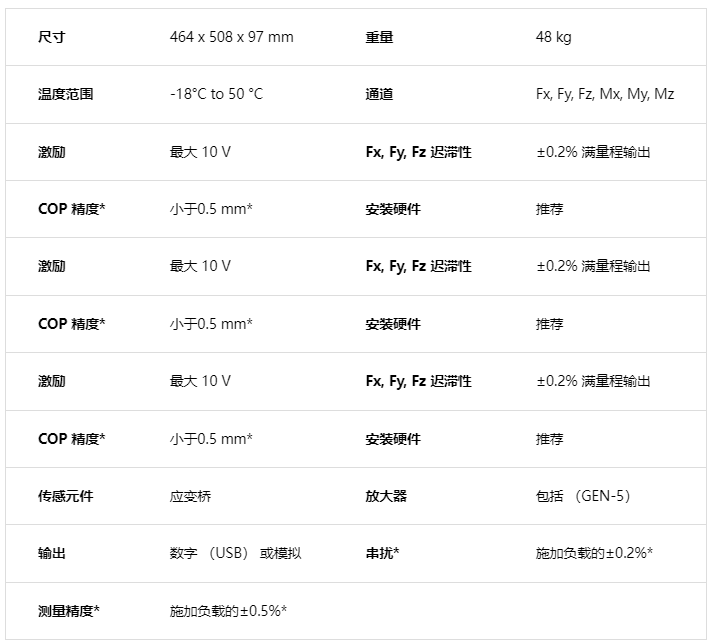Click the 串扰* label
This screenshot has width=711, height=643.
[382, 553]
